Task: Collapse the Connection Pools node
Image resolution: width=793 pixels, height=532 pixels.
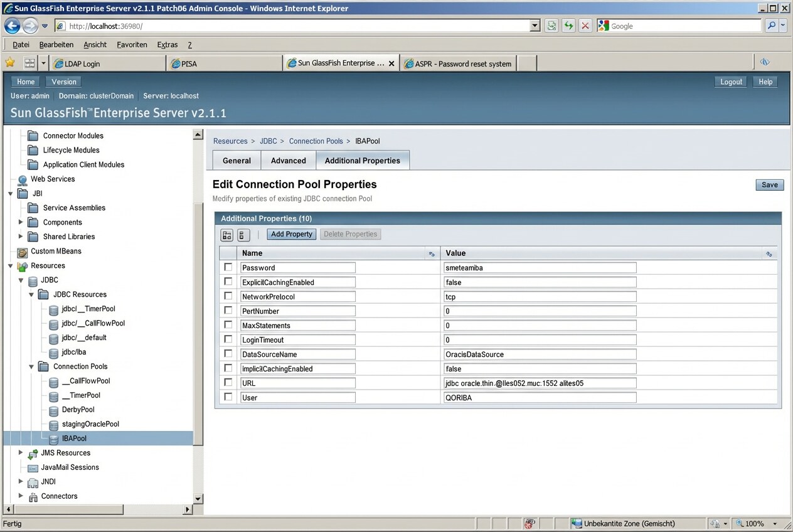Action: [x=31, y=367]
